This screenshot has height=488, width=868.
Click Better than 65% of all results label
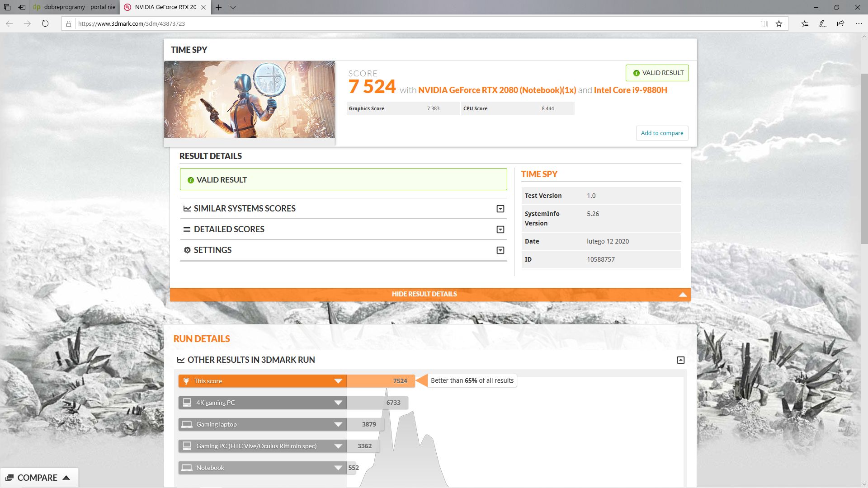(x=472, y=380)
